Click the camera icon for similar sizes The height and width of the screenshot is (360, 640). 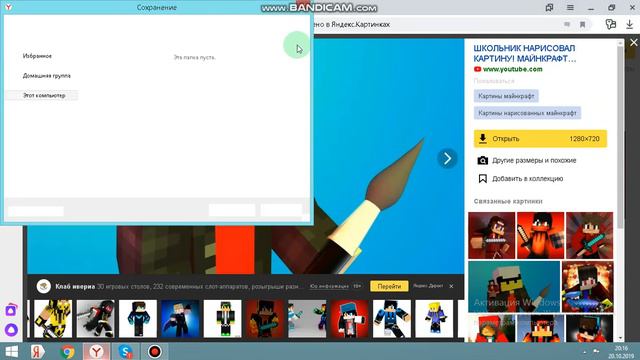482,160
